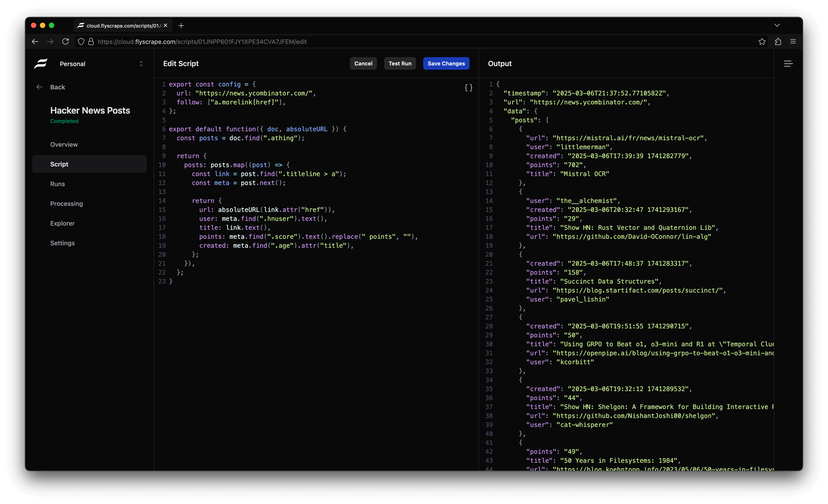Open the Runs section
Image resolution: width=828 pixels, height=504 pixels.
57,184
